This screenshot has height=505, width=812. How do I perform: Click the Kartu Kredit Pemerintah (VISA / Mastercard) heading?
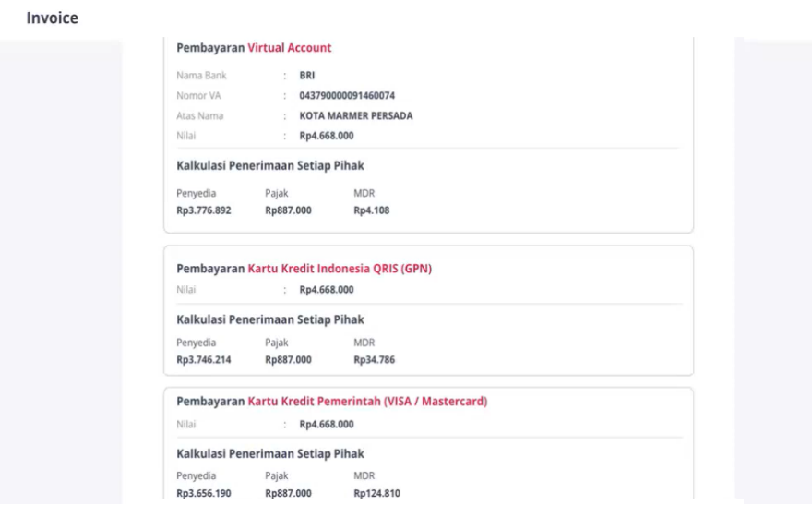click(x=367, y=402)
